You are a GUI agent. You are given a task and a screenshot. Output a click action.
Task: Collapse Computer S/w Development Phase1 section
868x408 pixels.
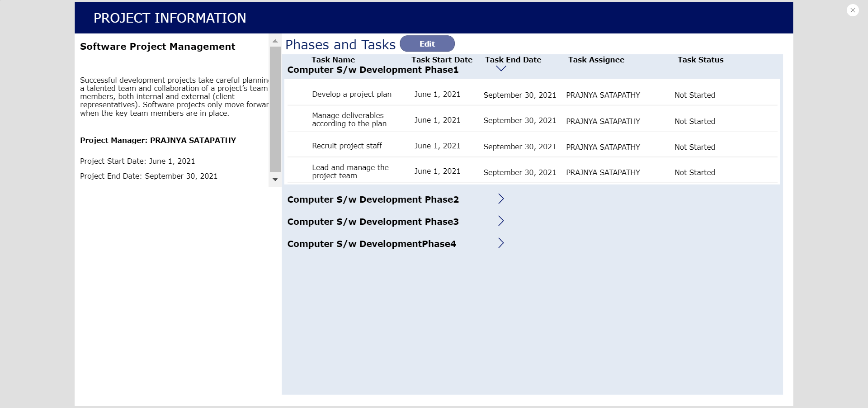pyautogui.click(x=500, y=69)
